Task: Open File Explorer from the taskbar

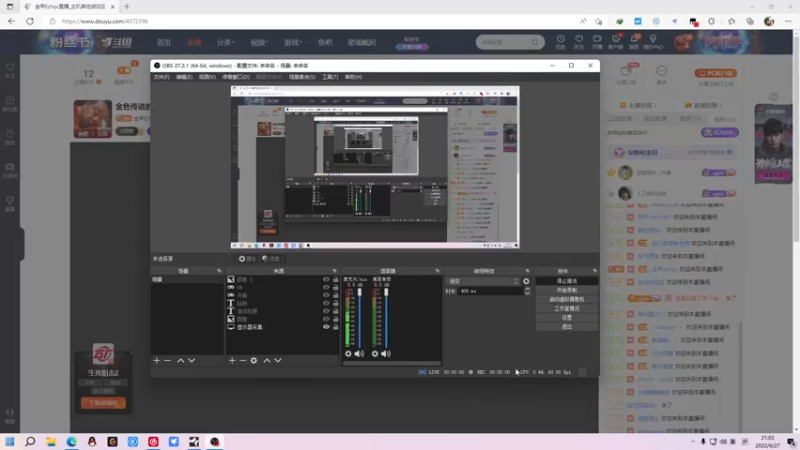Action: click(x=51, y=441)
